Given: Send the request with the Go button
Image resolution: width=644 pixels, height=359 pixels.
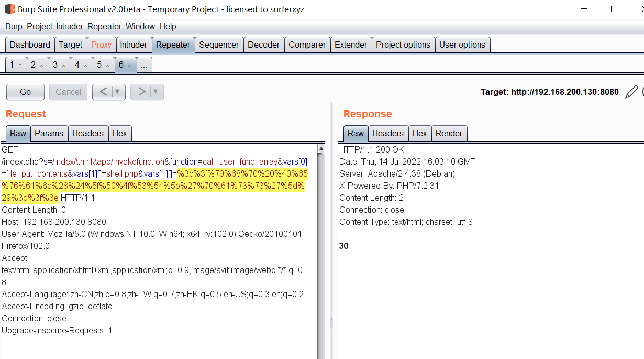Looking at the screenshot, I should tap(26, 92).
